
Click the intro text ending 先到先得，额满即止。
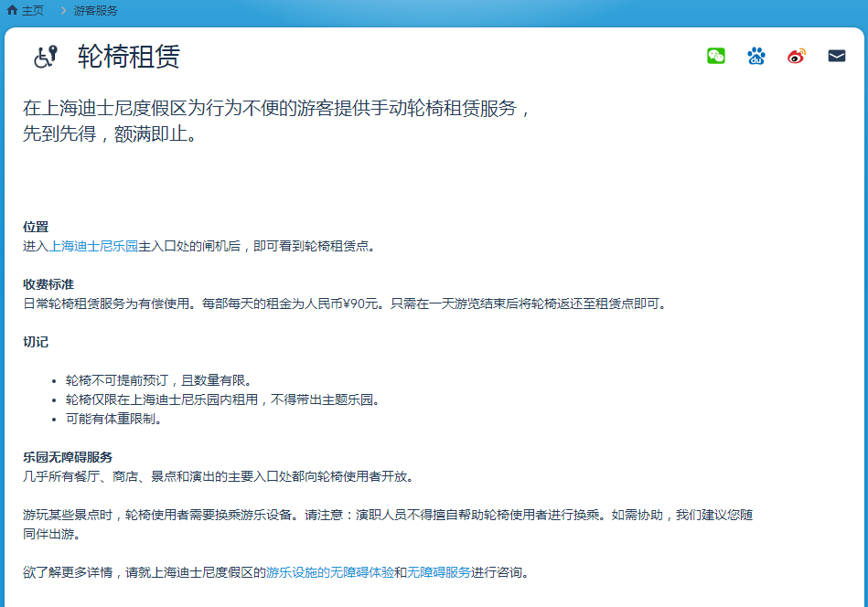click(277, 121)
